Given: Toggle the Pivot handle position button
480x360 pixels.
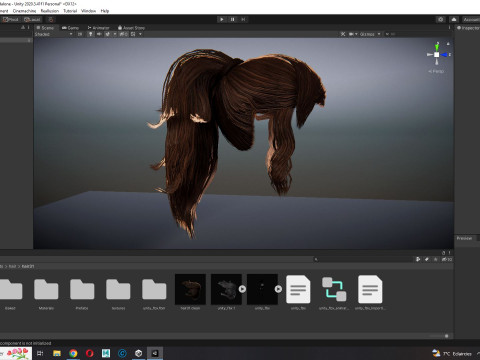Looking at the screenshot, I should point(10,19).
